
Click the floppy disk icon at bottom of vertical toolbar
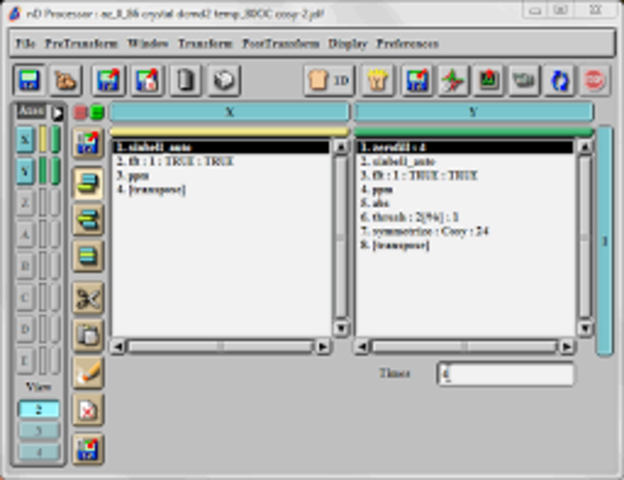[88, 449]
